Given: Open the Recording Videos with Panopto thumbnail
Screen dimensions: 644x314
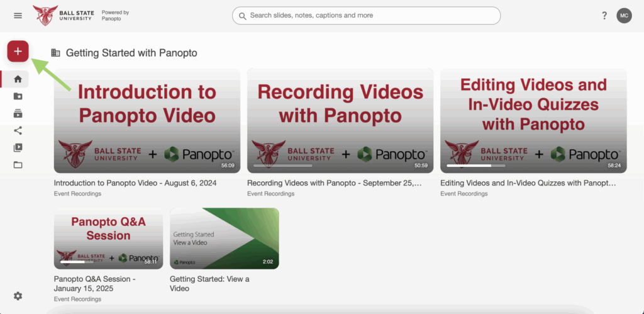Looking at the screenshot, I should pyautogui.click(x=340, y=121).
